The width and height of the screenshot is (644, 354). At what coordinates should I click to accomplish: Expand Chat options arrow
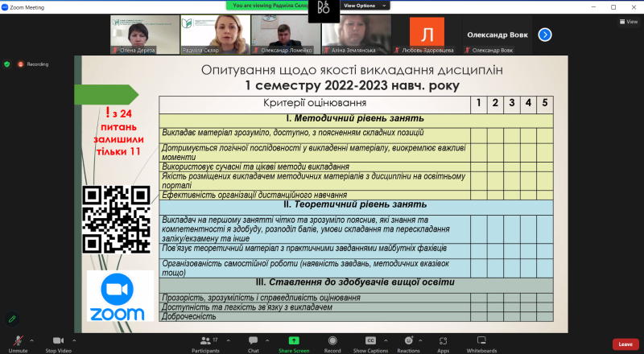click(x=267, y=340)
